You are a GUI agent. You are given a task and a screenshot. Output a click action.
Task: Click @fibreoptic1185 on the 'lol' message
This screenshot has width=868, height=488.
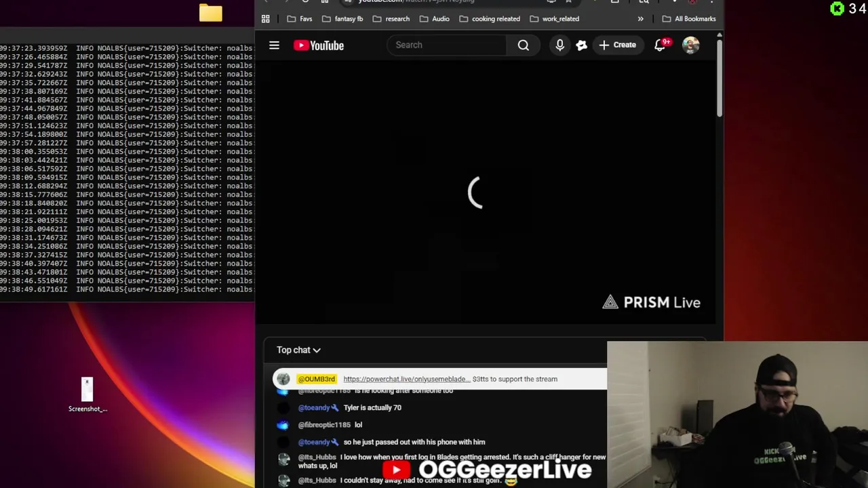point(324,425)
